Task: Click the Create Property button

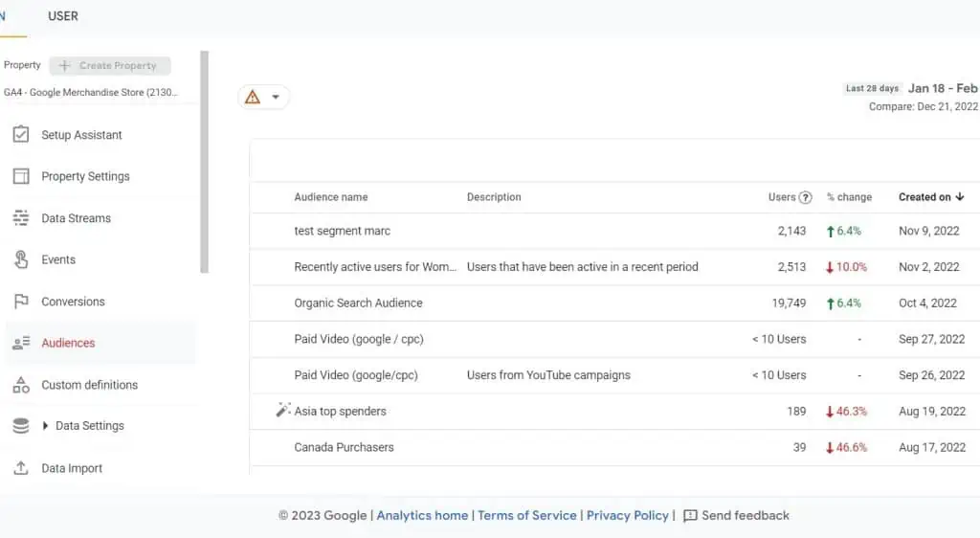Action: 110,65
